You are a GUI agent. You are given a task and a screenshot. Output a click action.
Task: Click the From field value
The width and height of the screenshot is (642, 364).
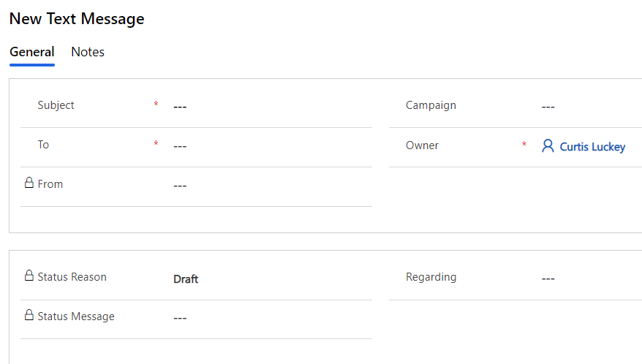pyautogui.click(x=271, y=186)
